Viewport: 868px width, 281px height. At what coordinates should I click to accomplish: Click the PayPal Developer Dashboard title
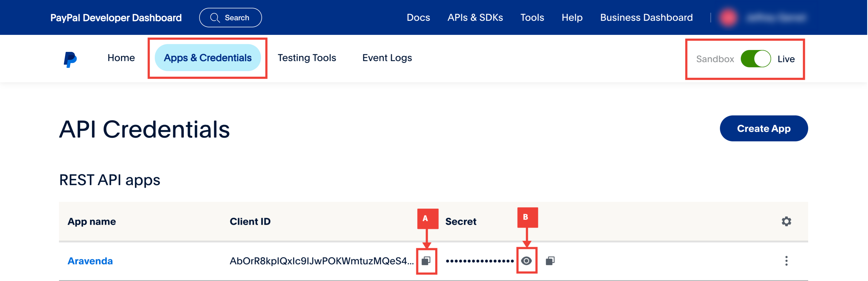pyautogui.click(x=116, y=18)
